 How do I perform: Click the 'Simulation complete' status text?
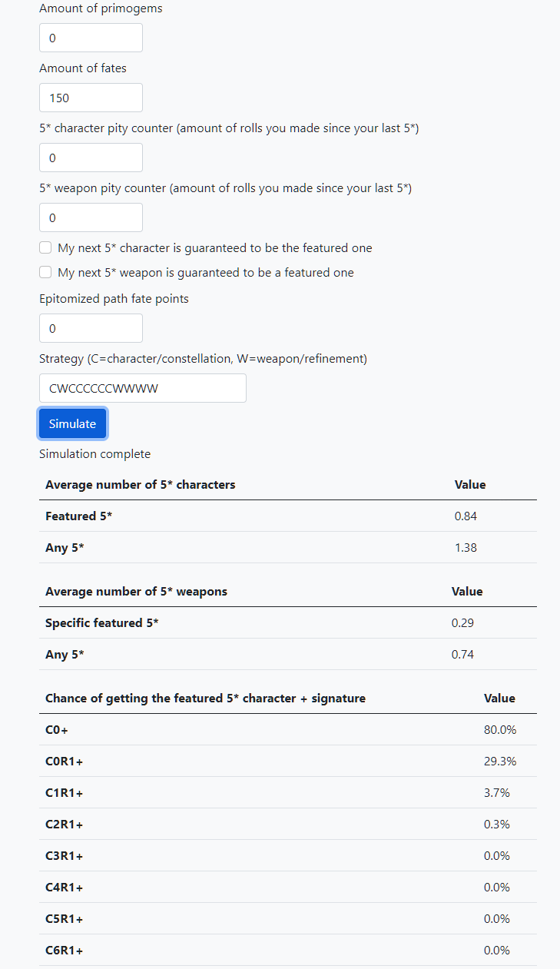tap(94, 454)
